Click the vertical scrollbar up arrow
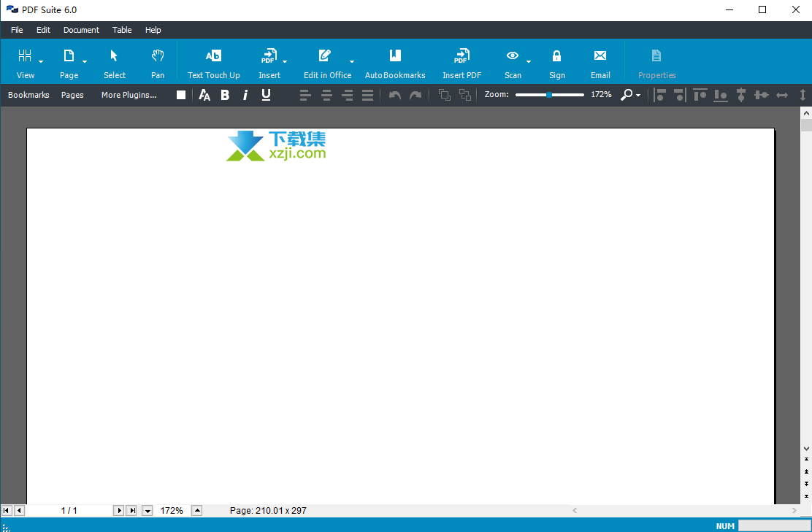812x532 pixels. (x=806, y=112)
